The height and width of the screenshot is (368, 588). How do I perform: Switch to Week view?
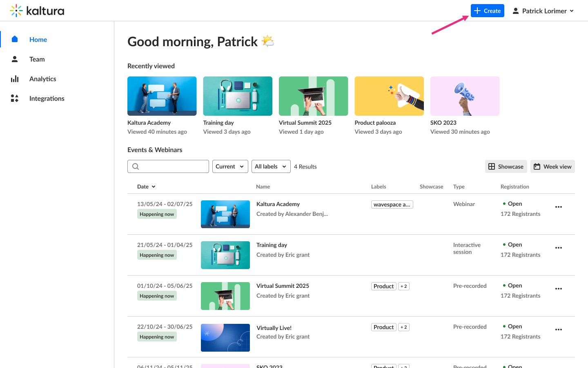tap(552, 166)
